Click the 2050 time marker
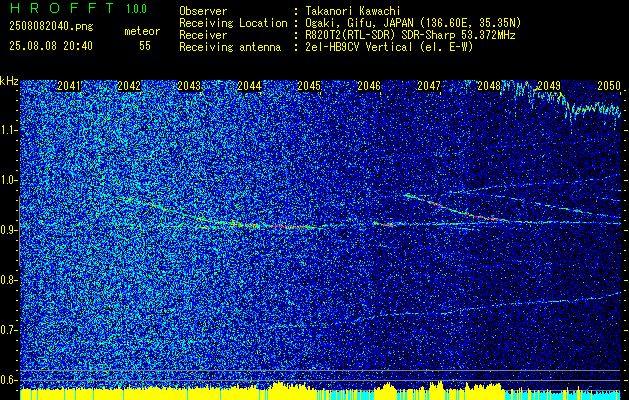The image size is (629, 400). (x=609, y=85)
